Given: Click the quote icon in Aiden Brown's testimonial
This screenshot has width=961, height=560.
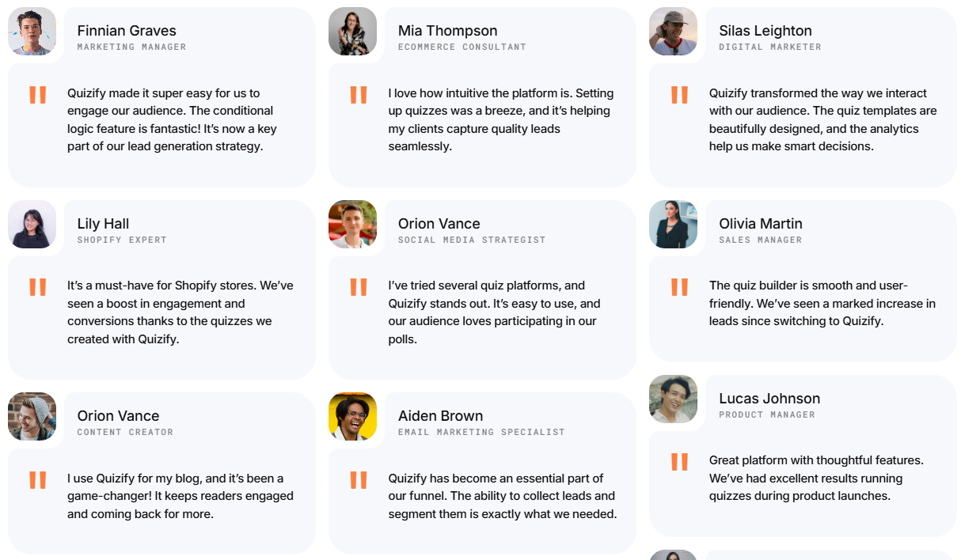Looking at the screenshot, I should pos(359,480).
